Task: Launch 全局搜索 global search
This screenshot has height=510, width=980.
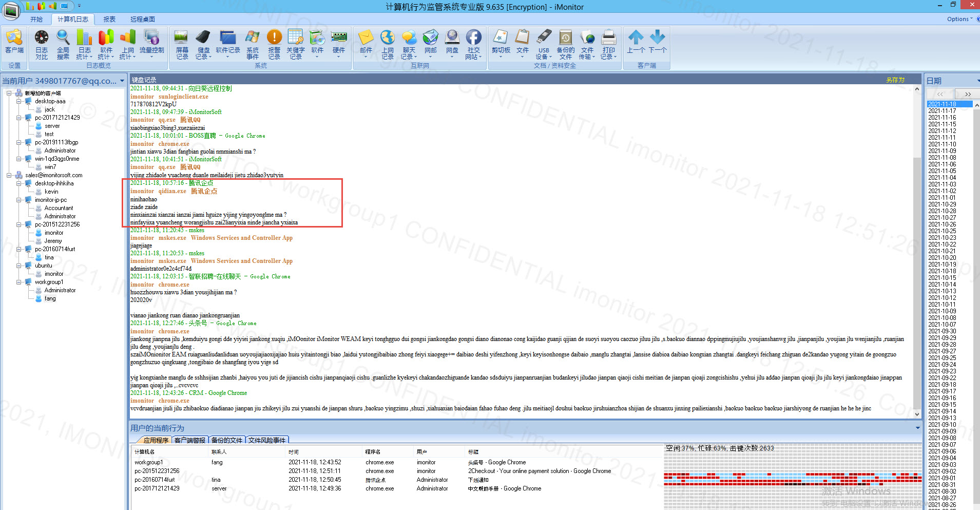Action: [x=63, y=44]
